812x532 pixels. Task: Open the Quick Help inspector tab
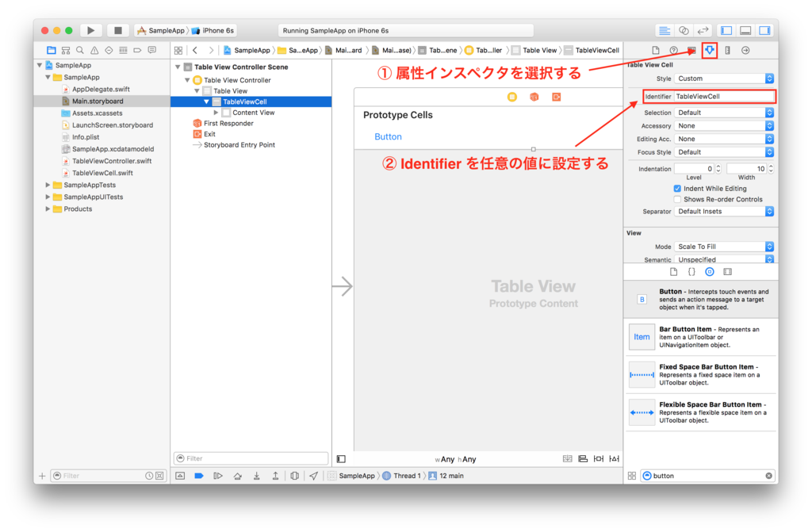[674, 50]
